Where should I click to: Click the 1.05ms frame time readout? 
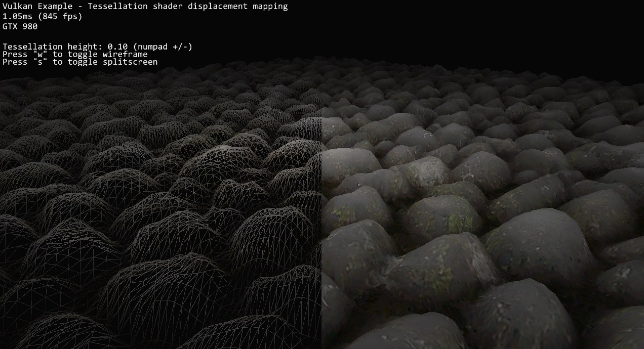click(18, 17)
